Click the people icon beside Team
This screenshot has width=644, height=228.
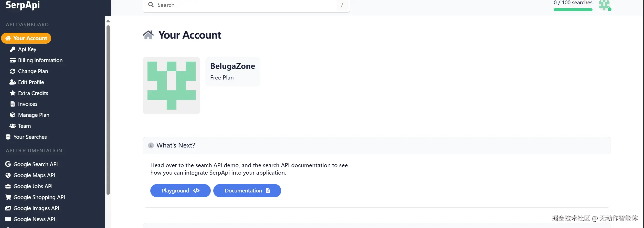[x=13, y=126]
